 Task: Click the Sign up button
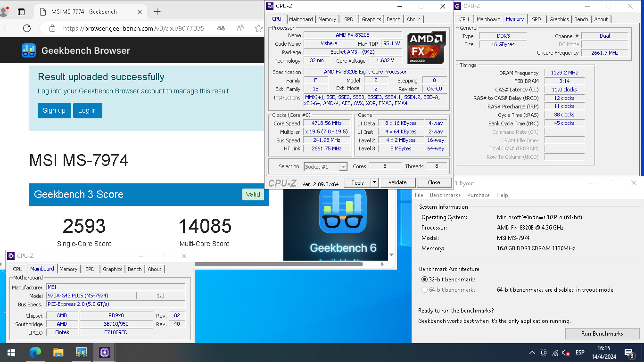coord(54,110)
